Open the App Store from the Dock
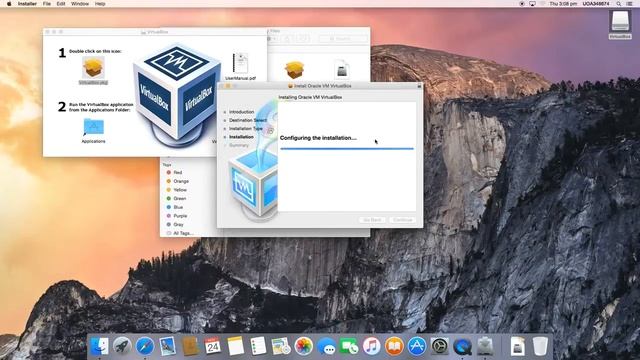The height and width of the screenshot is (360, 640). tap(417, 347)
